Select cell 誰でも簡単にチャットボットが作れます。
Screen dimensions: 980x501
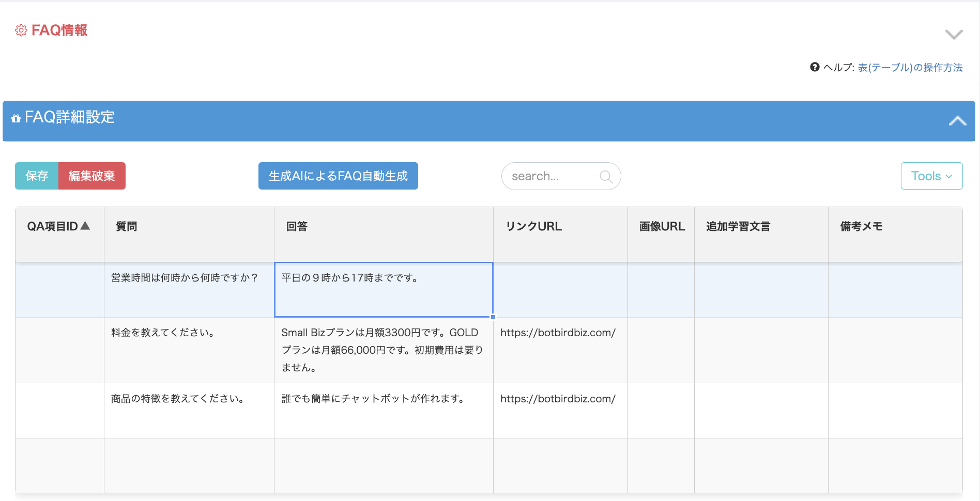coord(384,411)
